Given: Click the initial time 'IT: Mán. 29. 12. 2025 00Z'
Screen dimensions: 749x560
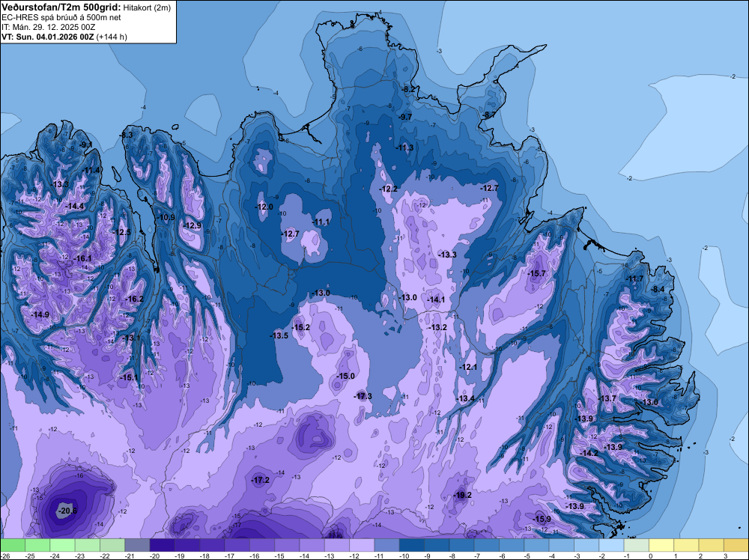Looking at the screenshot, I should 48,27.
